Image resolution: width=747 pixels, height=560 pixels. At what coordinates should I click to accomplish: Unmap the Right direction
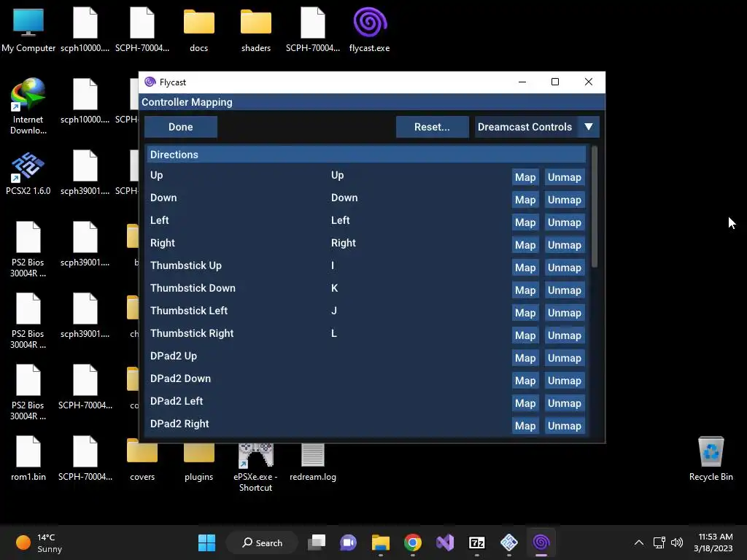click(564, 245)
